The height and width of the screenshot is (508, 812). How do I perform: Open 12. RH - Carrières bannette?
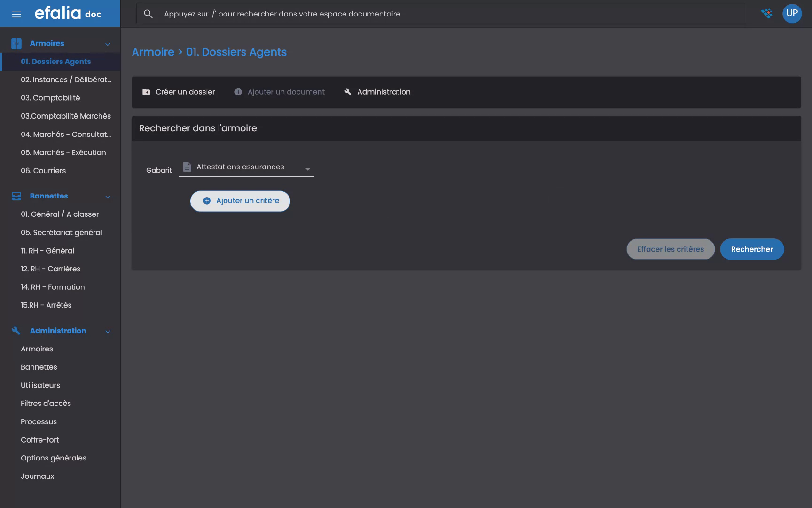point(50,269)
